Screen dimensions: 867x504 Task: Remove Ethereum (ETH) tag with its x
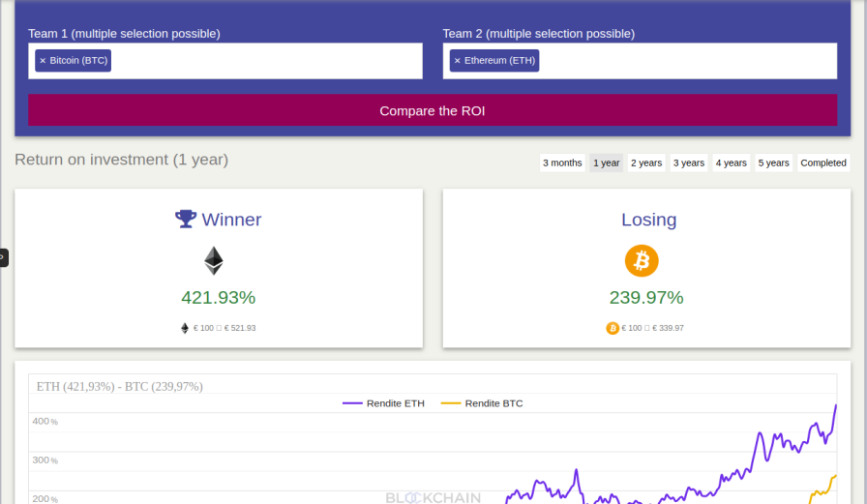point(458,61)
